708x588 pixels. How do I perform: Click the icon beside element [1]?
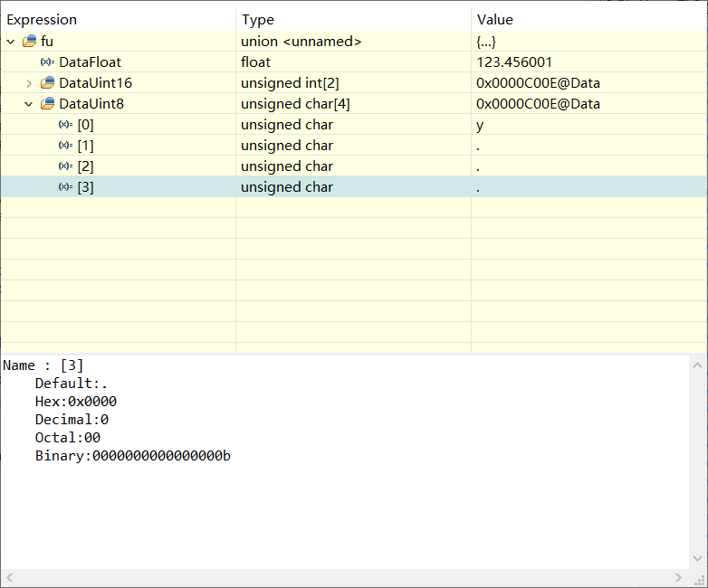coord(65,146)
